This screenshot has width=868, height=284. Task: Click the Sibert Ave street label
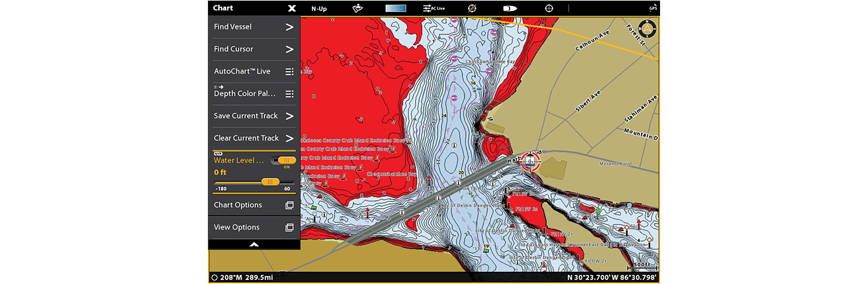click(x=588, y=101)
